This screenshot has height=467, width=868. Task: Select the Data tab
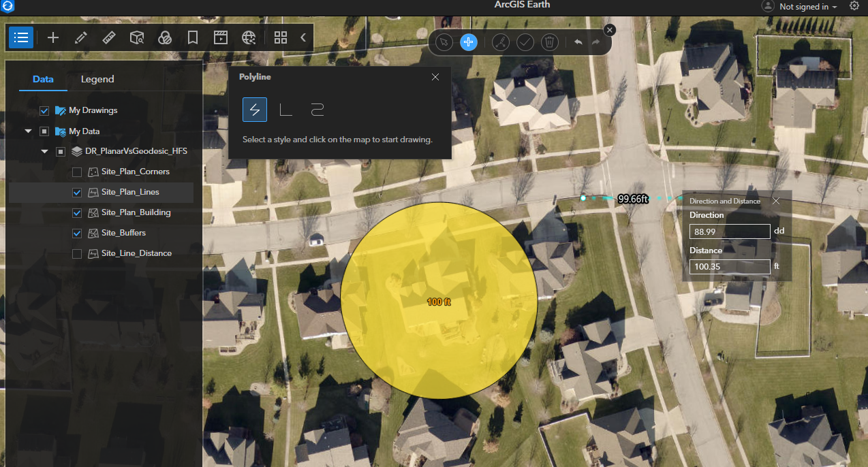(x=42, y=79)
